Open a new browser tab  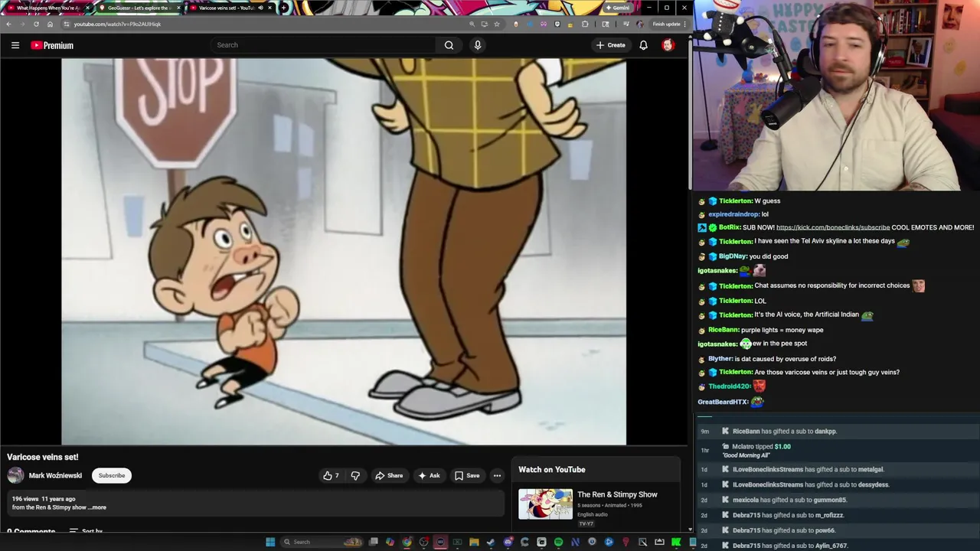[x=284, y=8]
